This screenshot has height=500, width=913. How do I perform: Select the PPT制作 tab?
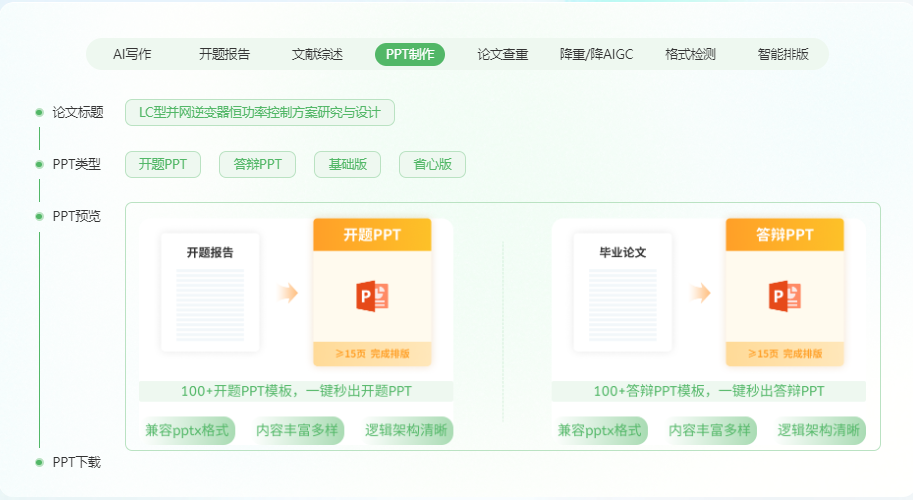point(410,55)
